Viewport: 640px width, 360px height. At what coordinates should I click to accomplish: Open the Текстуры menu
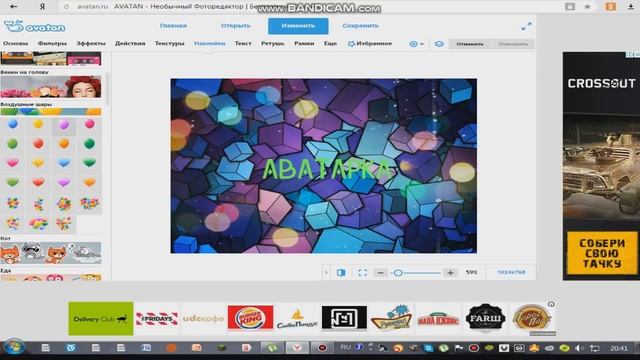click(x=169, y=43)
